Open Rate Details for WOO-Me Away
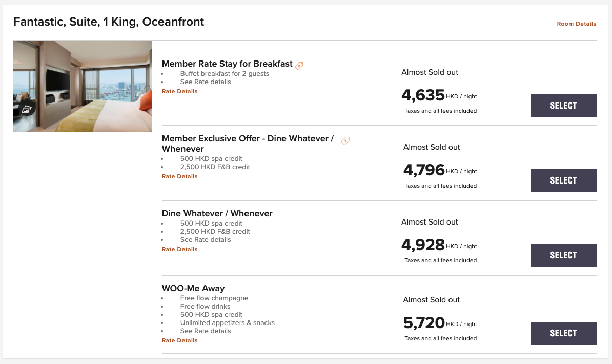 (179, 340)
